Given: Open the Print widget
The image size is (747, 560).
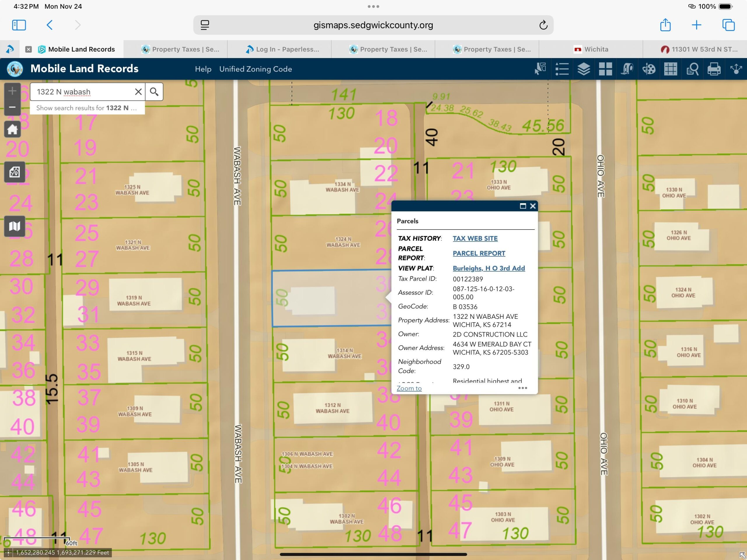Looking at the screenshot, I should 714,69.
